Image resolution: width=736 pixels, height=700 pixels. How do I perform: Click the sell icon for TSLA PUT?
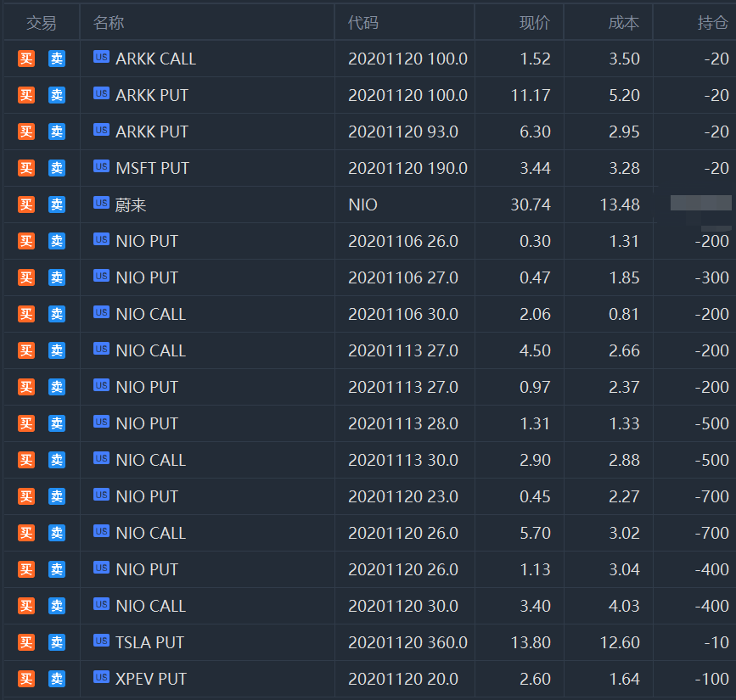coord(57,642)
